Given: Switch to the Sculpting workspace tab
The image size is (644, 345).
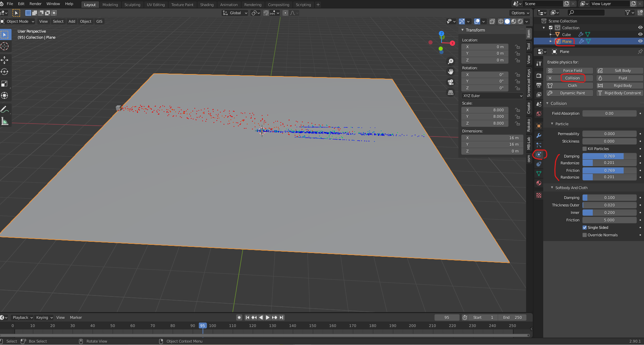Looking at the screenshot, I should click(132, 5).
